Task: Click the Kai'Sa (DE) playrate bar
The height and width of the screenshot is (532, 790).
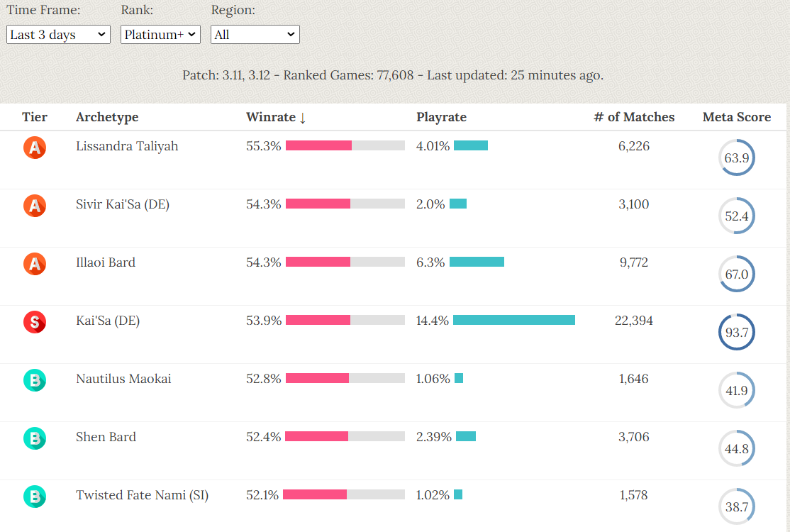Action: tap(513, 321)
